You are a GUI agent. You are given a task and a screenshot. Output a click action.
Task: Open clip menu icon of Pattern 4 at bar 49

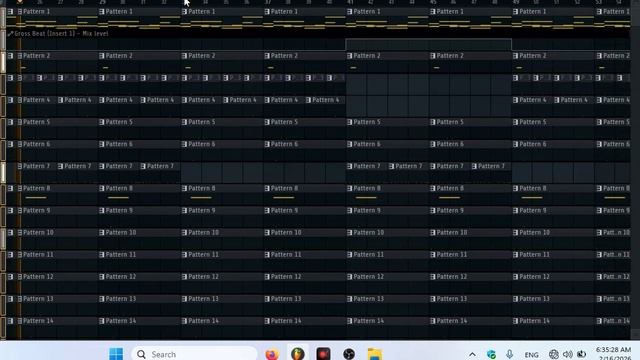tap(516, 100)
